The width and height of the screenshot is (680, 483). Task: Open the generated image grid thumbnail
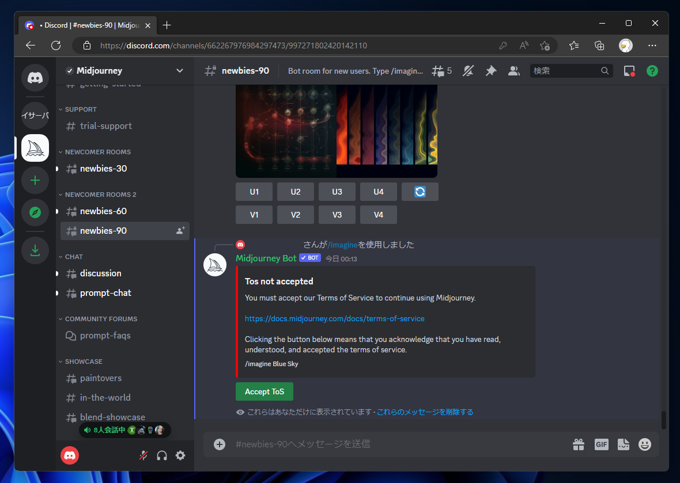(337, 131)
